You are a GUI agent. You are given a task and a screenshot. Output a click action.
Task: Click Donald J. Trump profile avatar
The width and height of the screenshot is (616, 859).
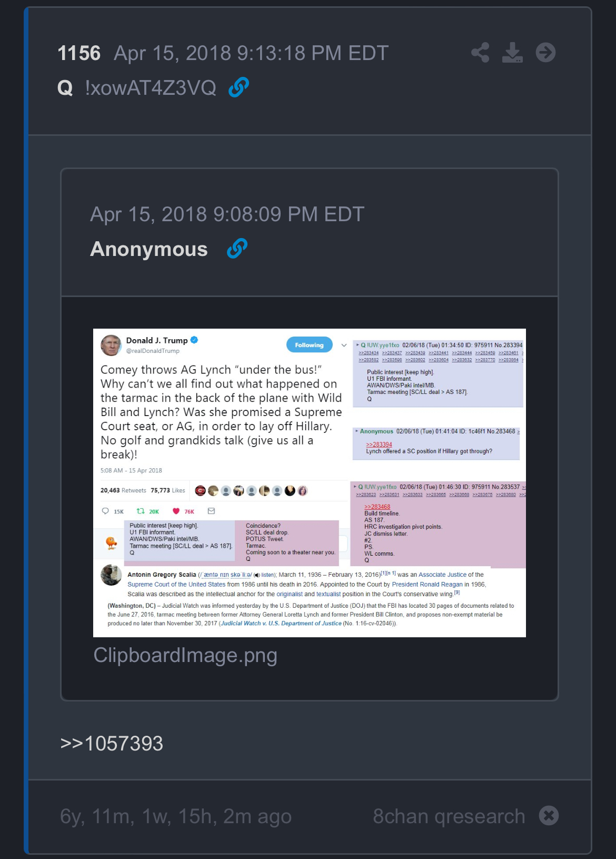[111, 345]
